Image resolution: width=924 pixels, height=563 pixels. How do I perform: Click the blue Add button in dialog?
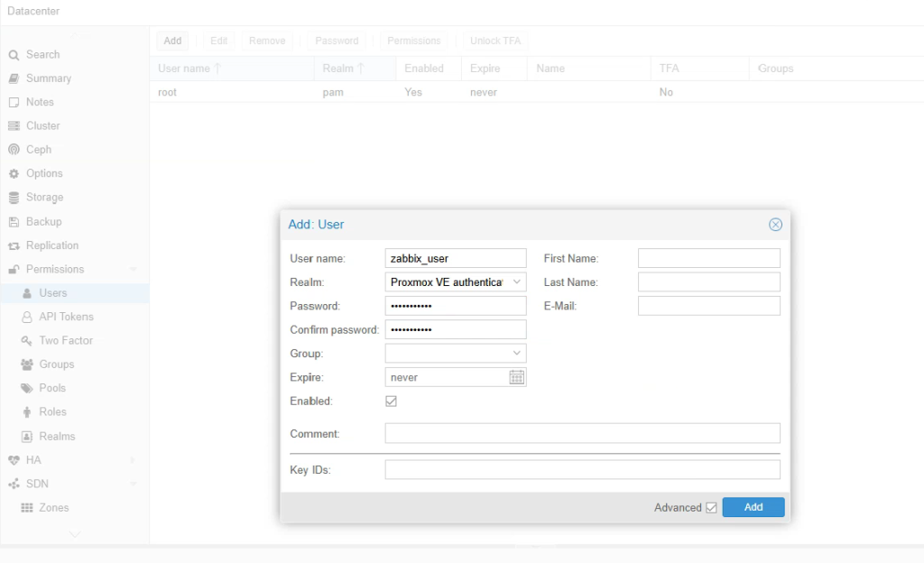coord(753,507)
